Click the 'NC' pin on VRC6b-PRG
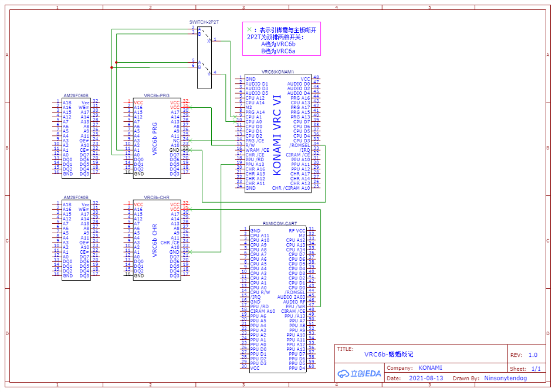 (176, 141)
